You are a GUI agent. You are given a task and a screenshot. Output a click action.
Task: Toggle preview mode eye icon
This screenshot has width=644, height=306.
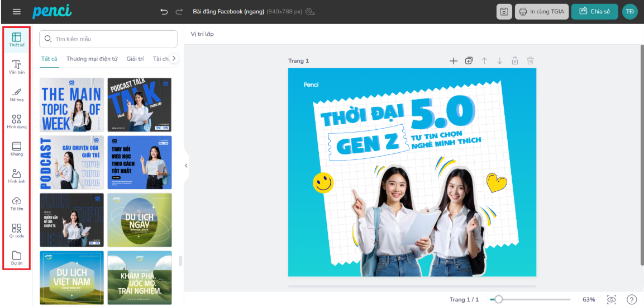click(x=612, y=300)
